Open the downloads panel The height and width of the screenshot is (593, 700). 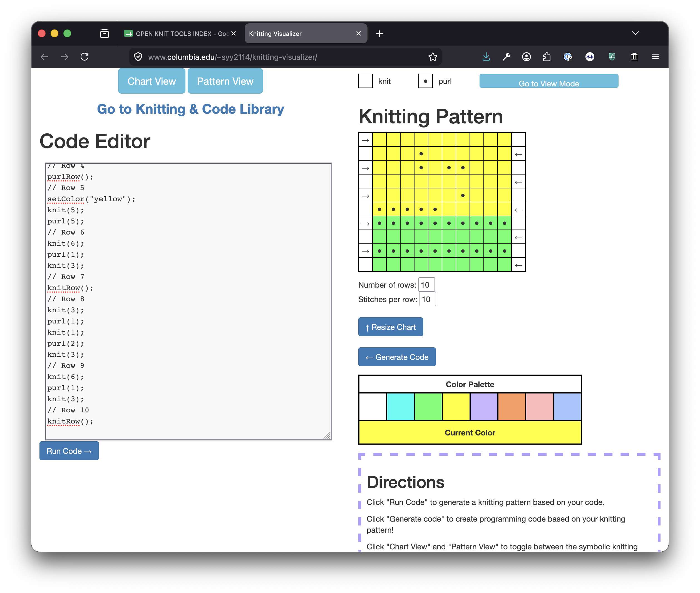(486, 57)
